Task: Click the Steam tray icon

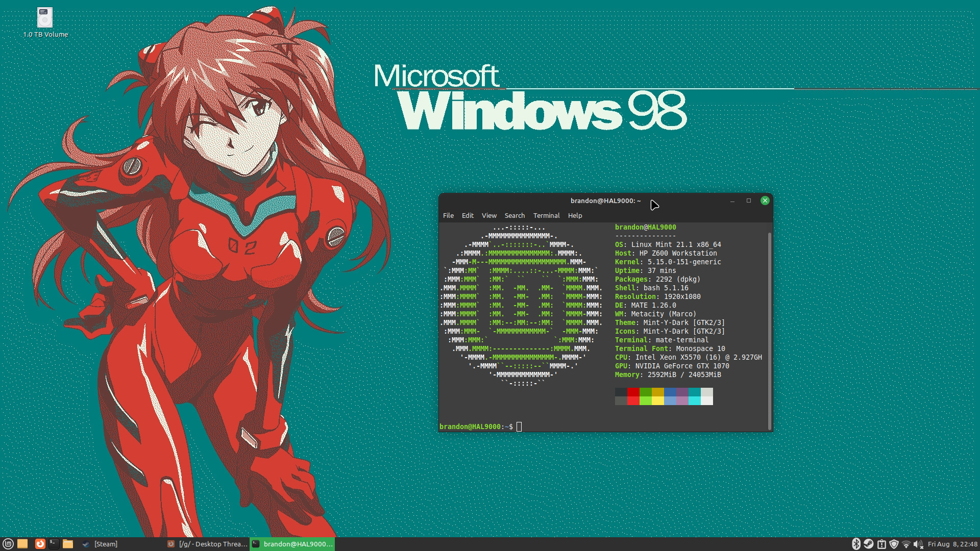Action: point(868,544)
